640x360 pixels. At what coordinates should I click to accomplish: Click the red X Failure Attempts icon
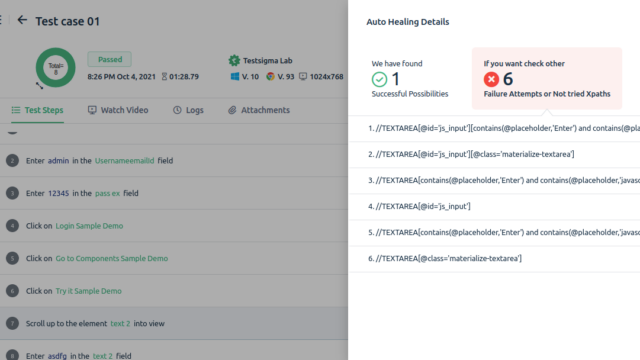click(x=491, y=79)
